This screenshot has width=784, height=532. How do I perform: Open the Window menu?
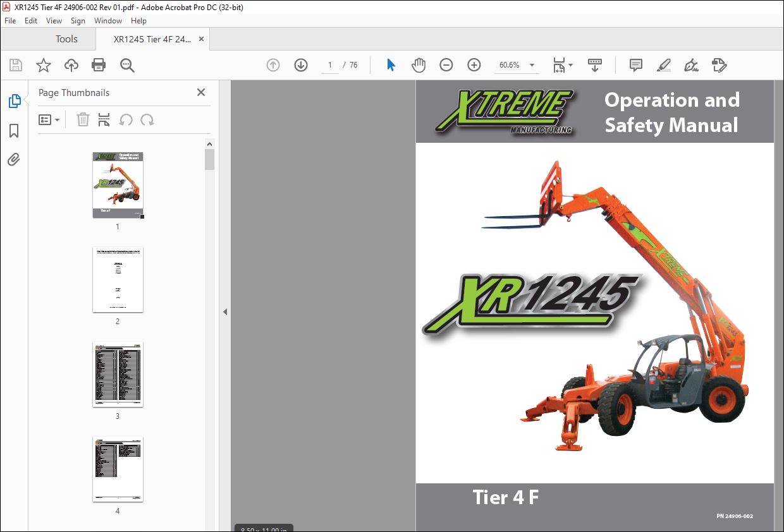[108, 21]
